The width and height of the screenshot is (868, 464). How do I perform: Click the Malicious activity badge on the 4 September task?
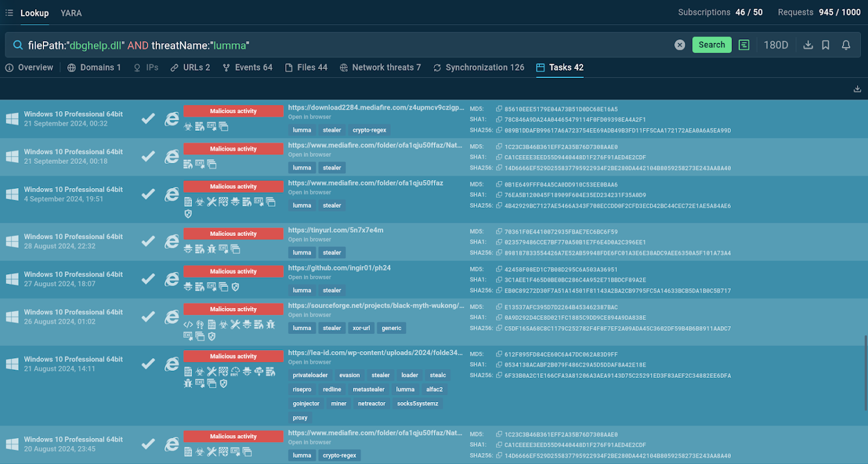233,186
